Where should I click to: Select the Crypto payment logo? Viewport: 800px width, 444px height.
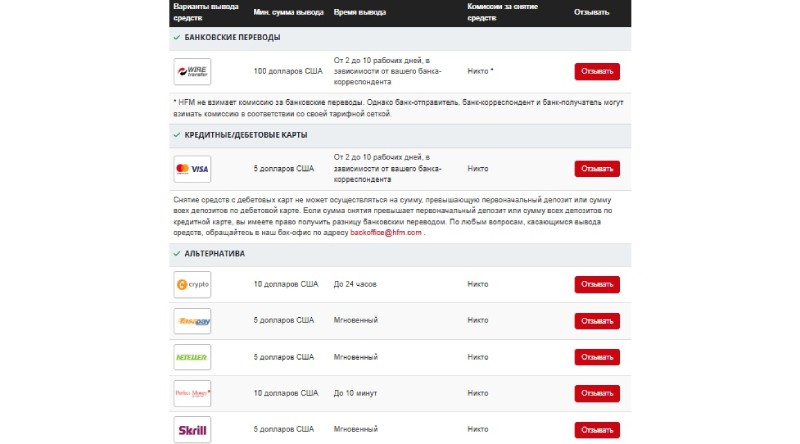[x=192, y=285]
